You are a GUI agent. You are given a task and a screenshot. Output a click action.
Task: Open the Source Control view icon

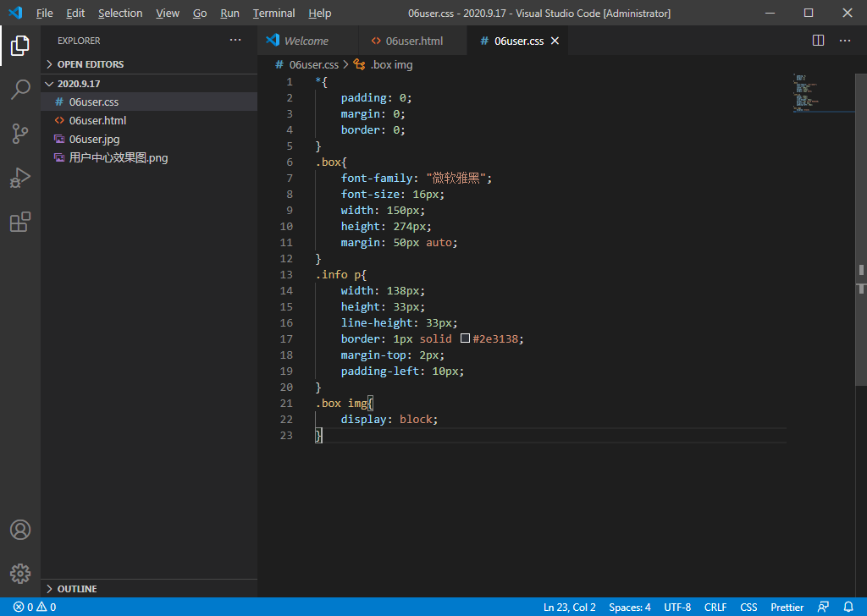pos(20,134)
